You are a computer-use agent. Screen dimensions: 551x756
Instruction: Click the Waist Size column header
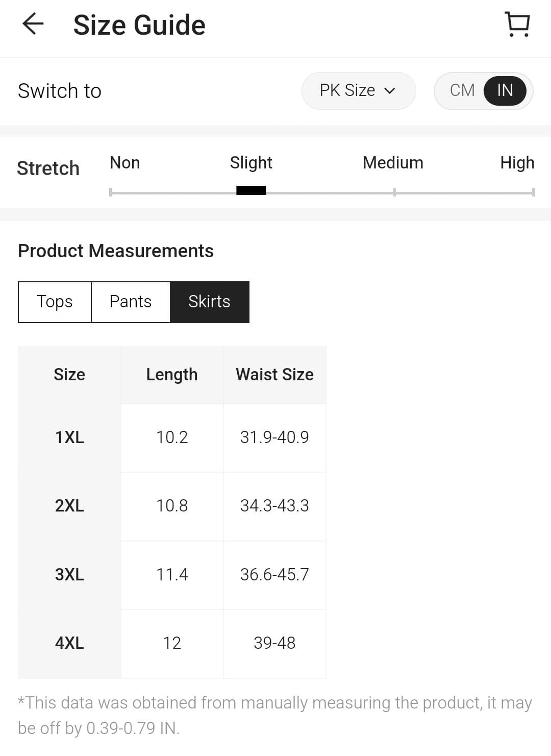(274, 375)
